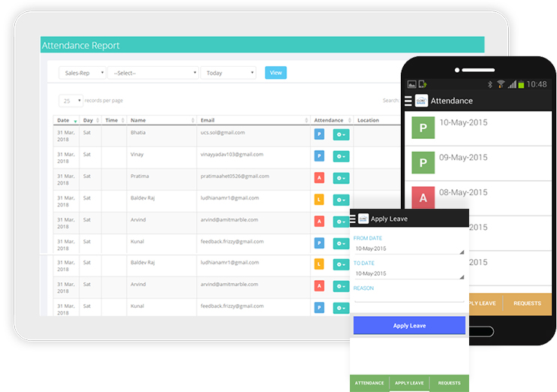Tap app logo beside Attendance title
557x392 pixels.
point(421,101)
